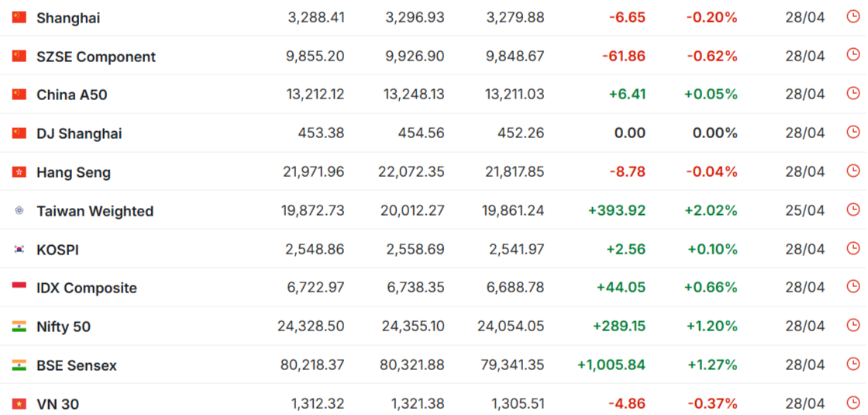
Task: Open the Nifty 50 index link
Action: point(64,327)
